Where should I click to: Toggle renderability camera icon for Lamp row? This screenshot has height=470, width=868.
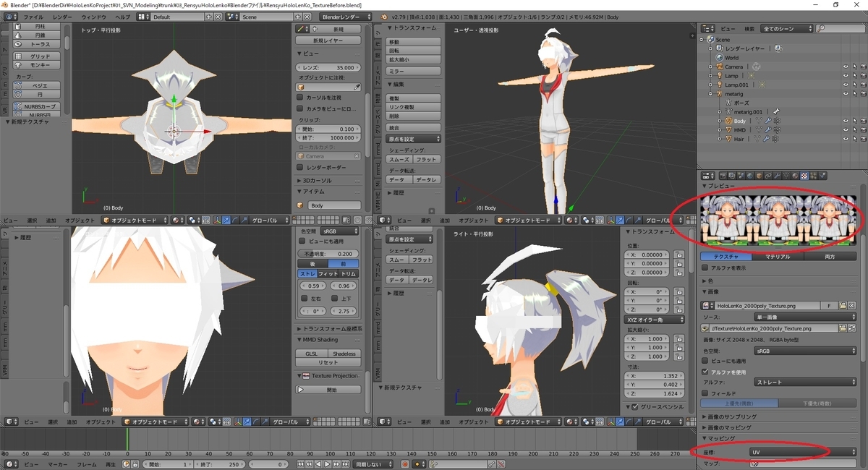click(x=862, y=75)
